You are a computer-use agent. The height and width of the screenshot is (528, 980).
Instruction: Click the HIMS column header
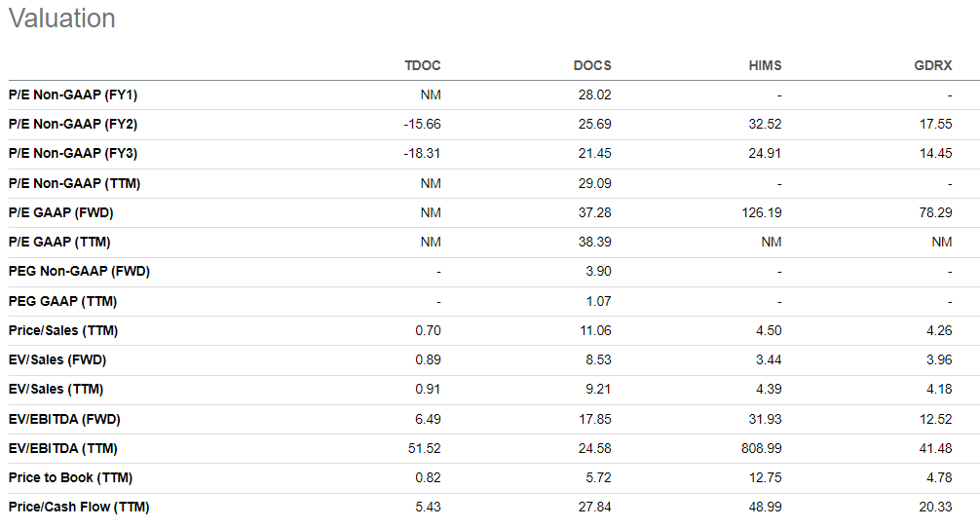[765, 65]
